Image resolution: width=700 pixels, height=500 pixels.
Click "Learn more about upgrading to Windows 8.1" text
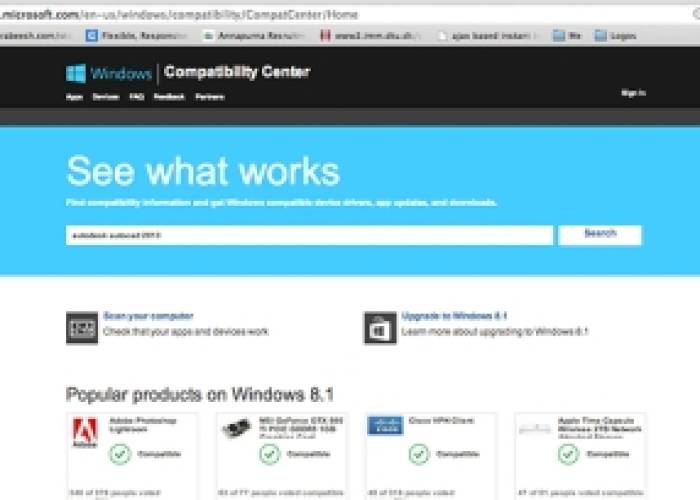[x=495, y=332]
